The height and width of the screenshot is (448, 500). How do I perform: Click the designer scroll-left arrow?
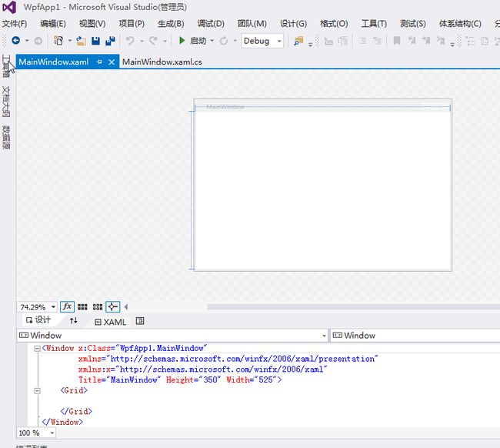click(x=126, y=307)
